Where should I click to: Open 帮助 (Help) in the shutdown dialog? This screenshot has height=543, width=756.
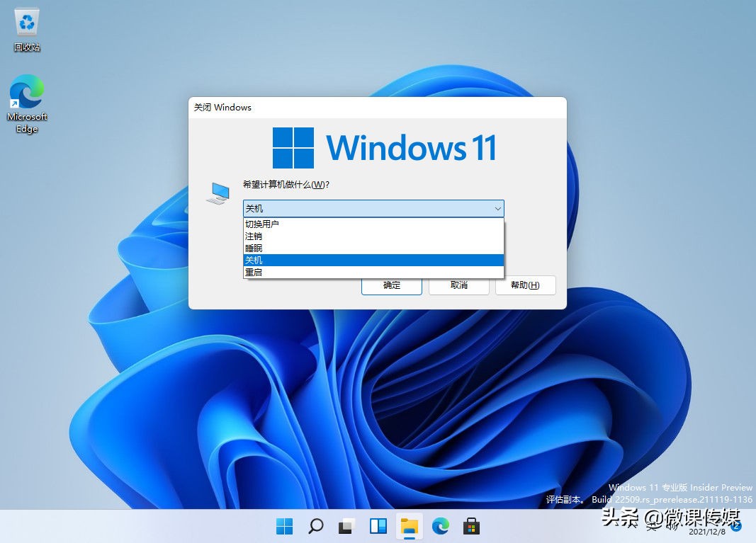point(525,285)
